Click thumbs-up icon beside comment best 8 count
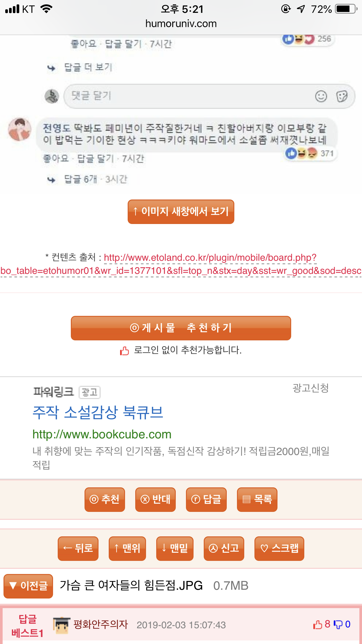 (x=317, y=624)
